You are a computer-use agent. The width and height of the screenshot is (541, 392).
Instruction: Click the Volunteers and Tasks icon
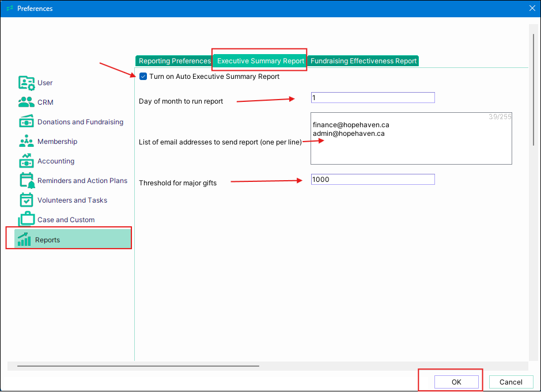(27, 200)
